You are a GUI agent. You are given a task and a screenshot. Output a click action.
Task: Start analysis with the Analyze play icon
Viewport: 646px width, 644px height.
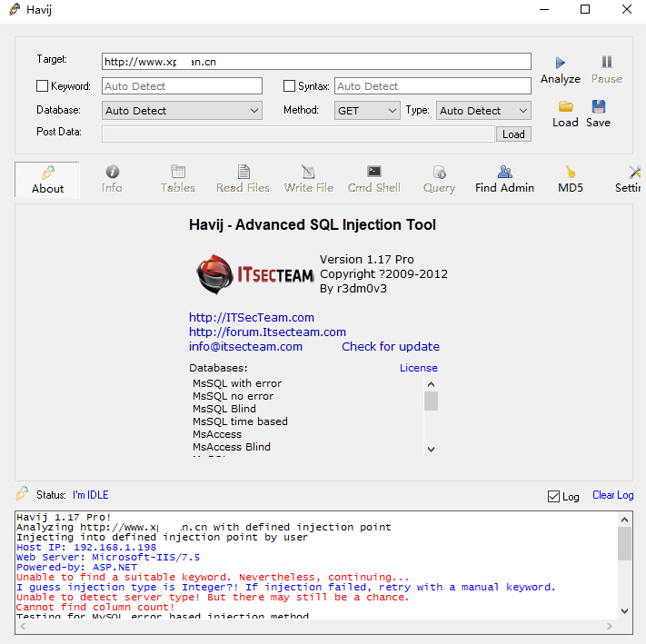[x=560, y=63]
